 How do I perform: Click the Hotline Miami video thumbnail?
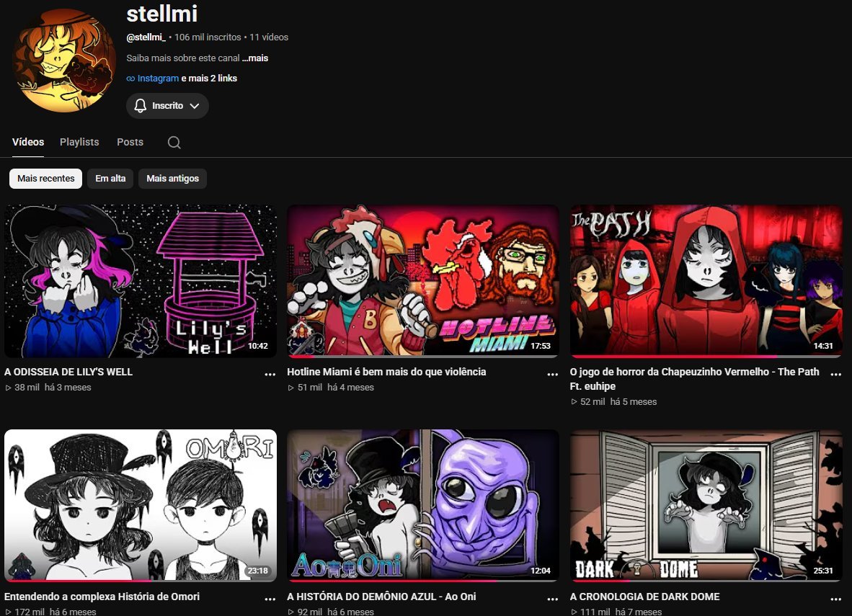422,281
